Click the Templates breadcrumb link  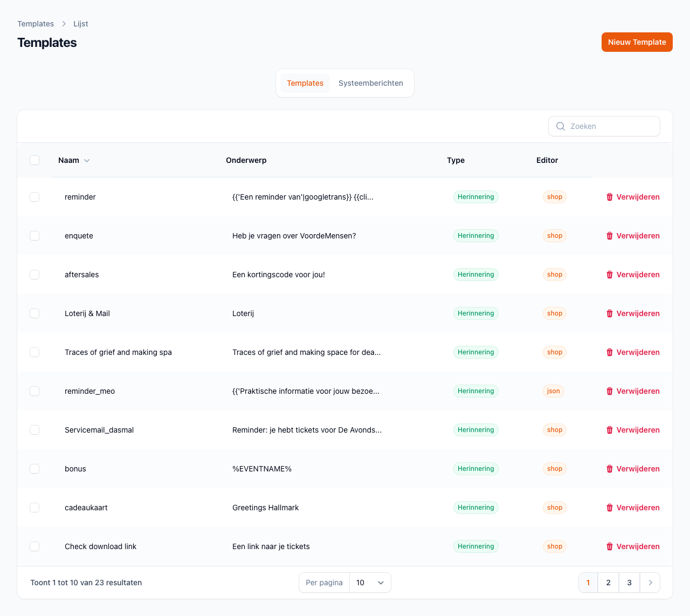point(36,24)
